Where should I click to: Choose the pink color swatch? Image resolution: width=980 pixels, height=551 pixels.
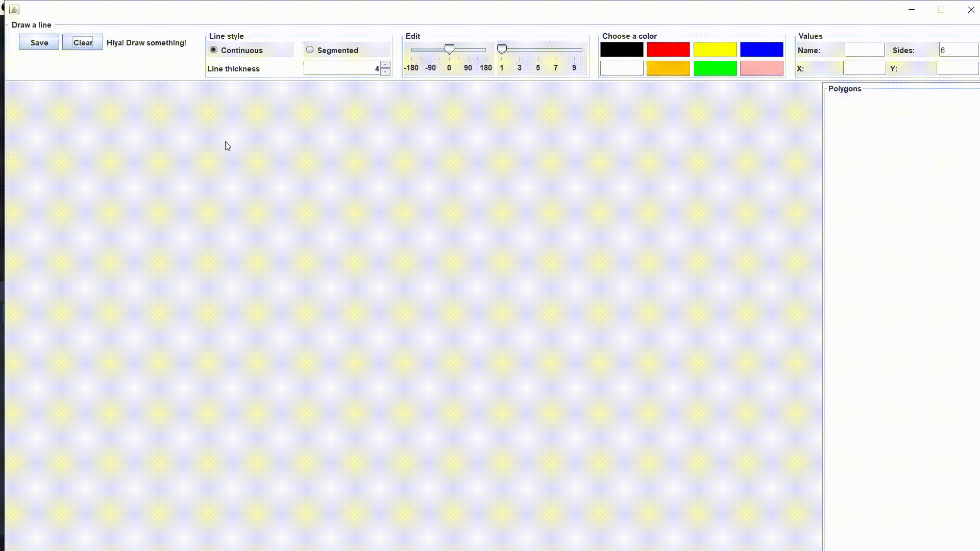761,68
